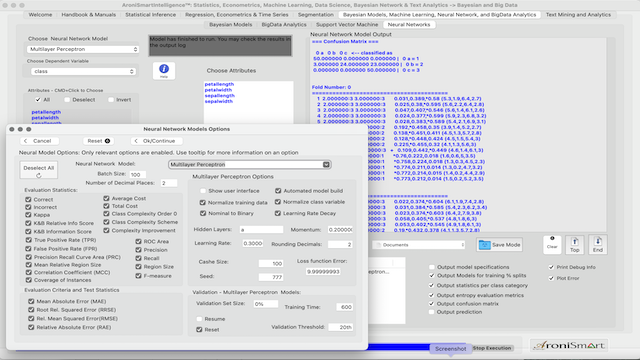The height and width of the screenshot is (360, 640).
Task: Click the Momentum value field
Action: pos(340,230)
